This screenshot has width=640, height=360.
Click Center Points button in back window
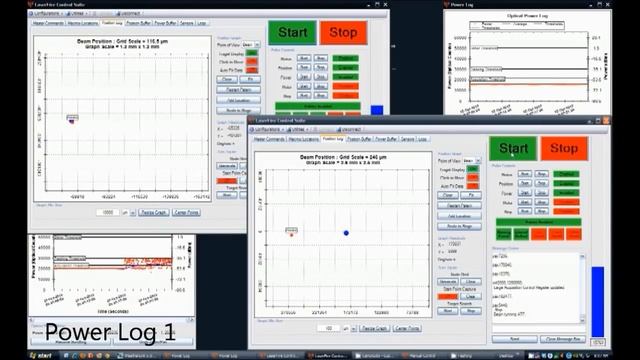pyautogui.click(x=186, y=213)
